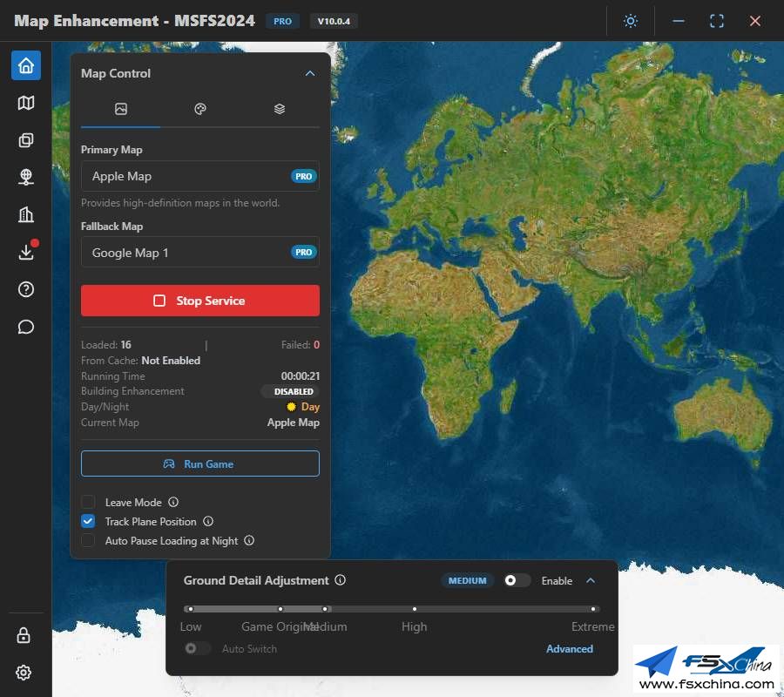The image size is (784, 697).
Task: Open the buildings sidebar icon
Action: pyautogui.click(x=26, y=214)
